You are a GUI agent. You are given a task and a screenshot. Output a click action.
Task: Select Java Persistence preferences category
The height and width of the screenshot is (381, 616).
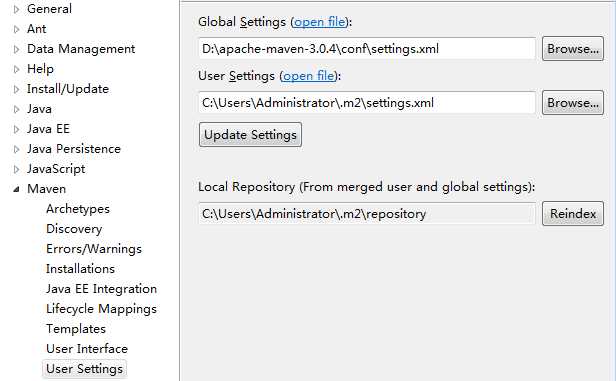(73, 149)
